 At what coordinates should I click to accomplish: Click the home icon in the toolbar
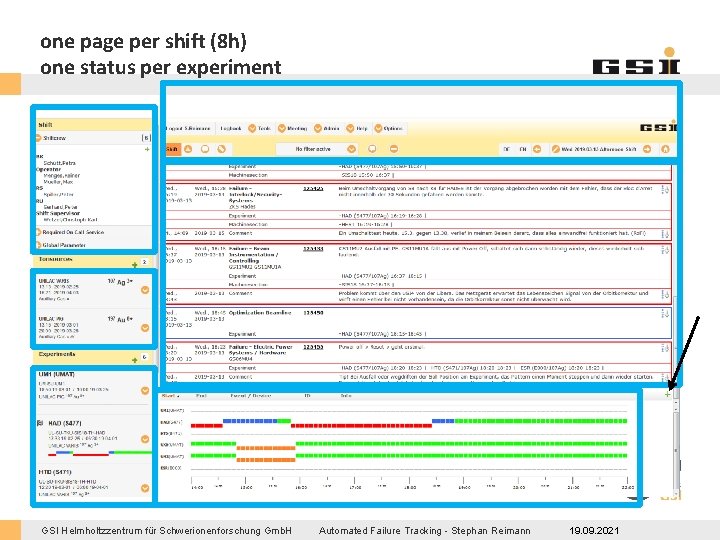click(665, 149)
